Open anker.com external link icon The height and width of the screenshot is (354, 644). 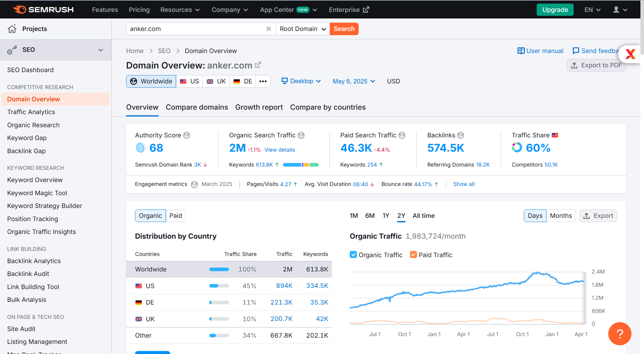point(258,65)
